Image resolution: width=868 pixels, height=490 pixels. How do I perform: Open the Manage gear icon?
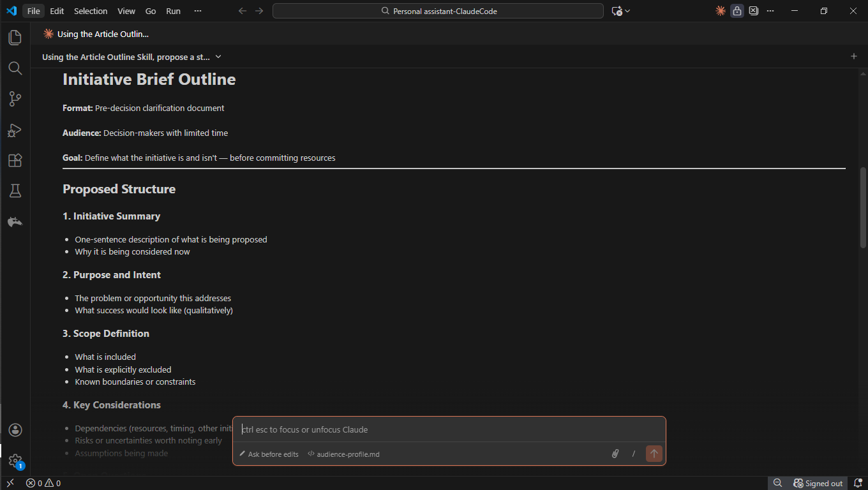coord(15,461)
